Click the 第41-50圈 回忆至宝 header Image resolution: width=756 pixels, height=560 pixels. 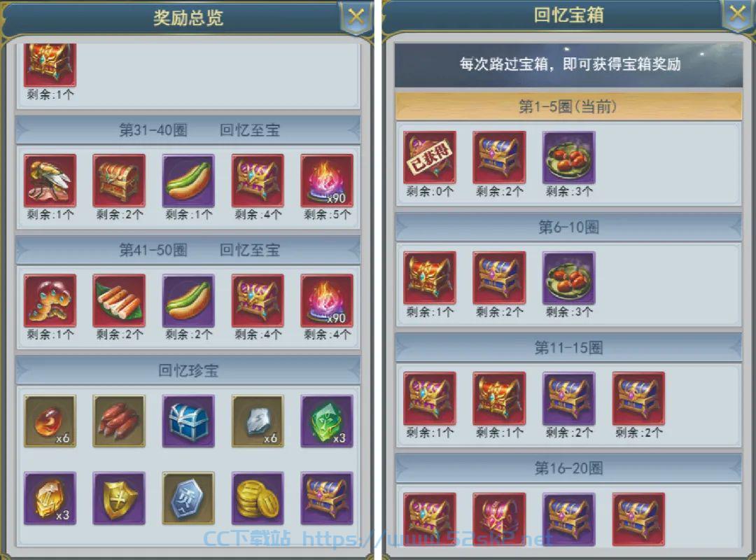coord(188,250)
